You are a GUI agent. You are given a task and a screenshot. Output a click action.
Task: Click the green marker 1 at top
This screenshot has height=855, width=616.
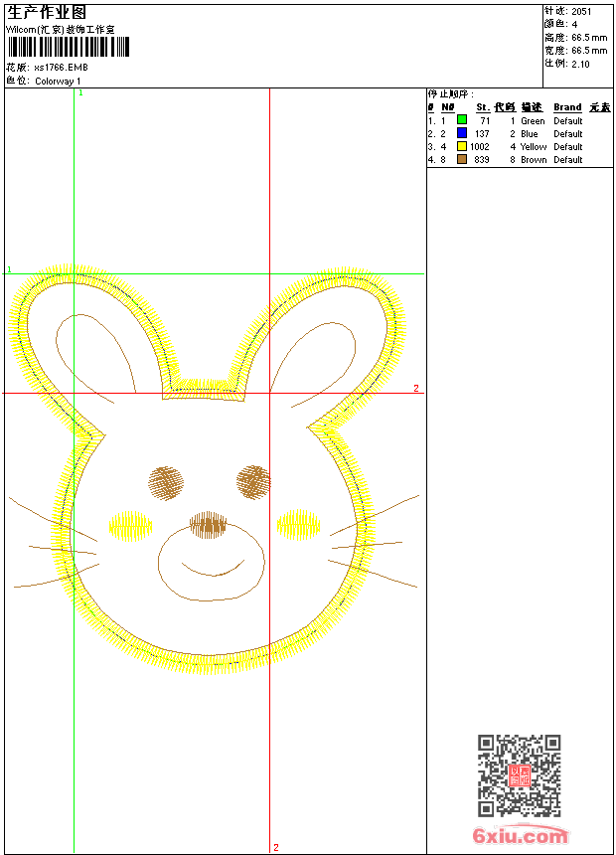click(x=80, y=92)
